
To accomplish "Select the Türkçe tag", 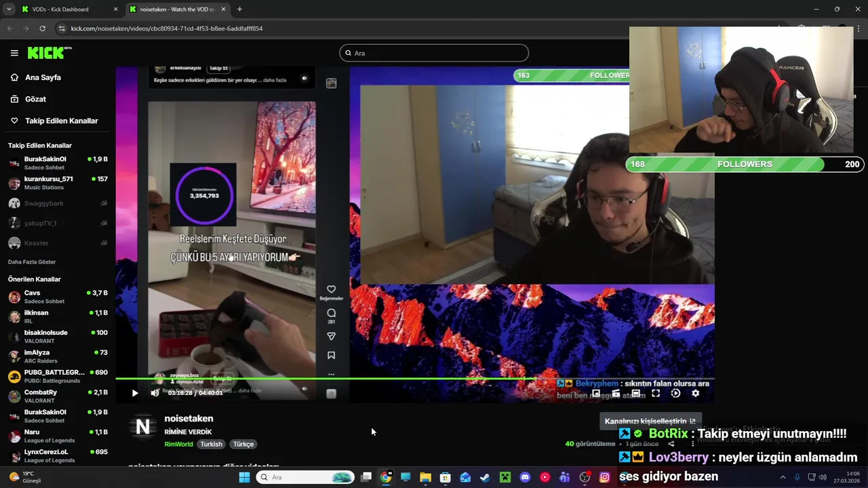I will [243, 444].
